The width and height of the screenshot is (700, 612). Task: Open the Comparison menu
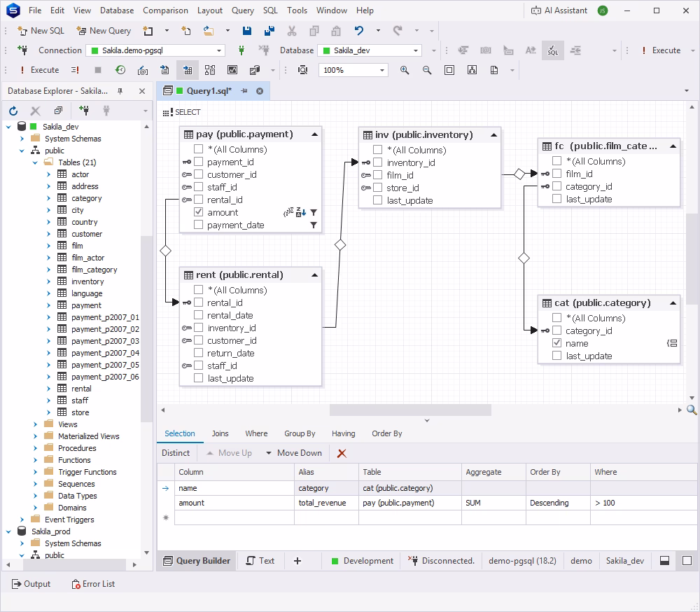[165, 11]
